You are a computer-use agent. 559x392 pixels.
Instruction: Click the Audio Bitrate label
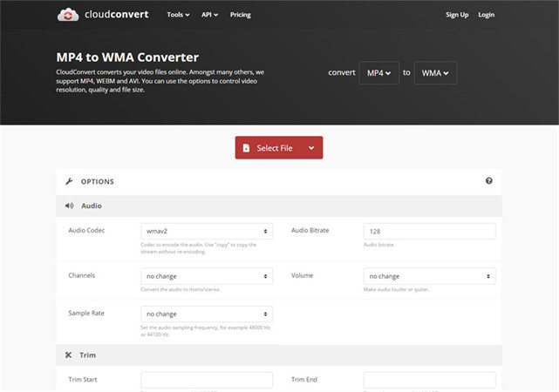click(x=310, y=230)
